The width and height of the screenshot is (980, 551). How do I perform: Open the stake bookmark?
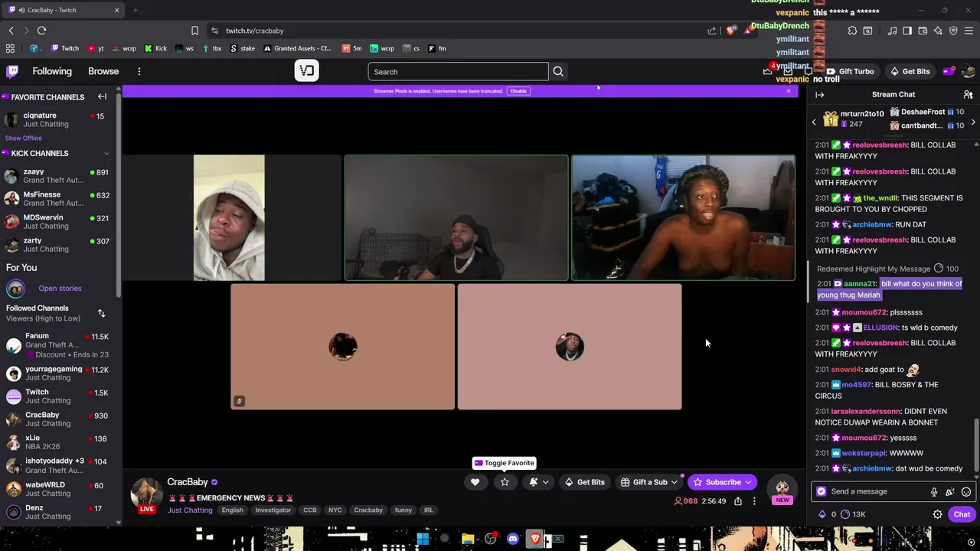click(242, 48)
